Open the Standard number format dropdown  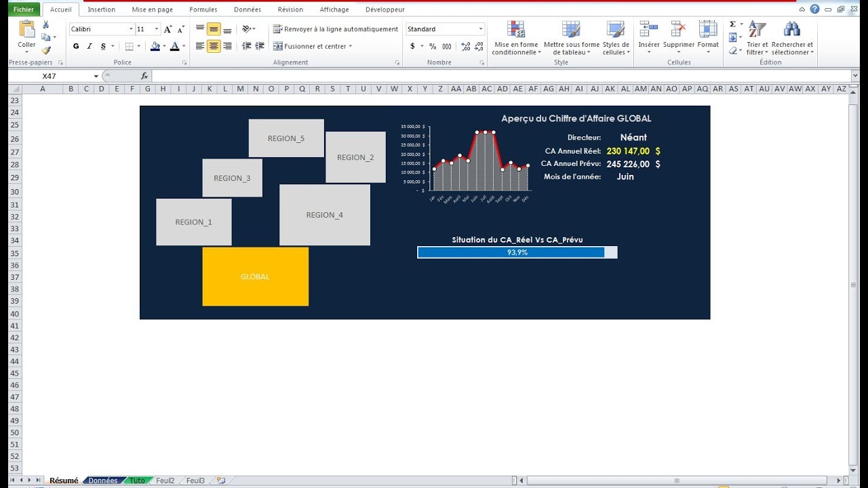click(481, 29)
